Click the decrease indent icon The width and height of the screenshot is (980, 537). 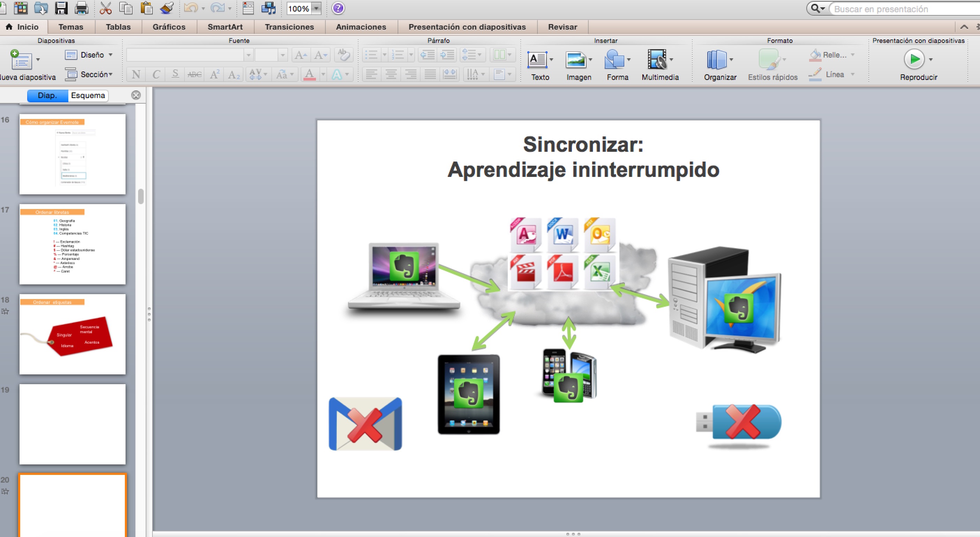[x=427, y=55]
